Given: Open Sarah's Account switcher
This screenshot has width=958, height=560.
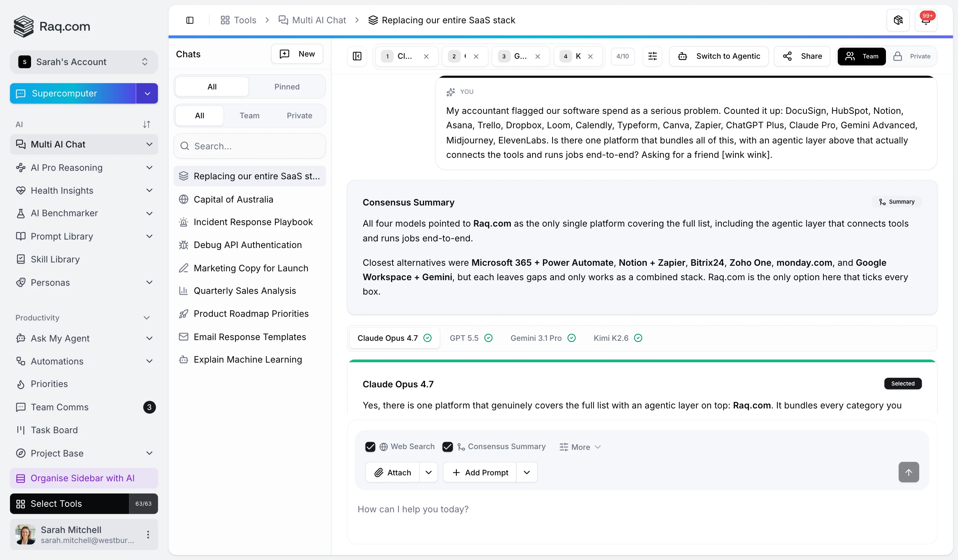Looking at the screenshot, I should (x=84, y=62).
